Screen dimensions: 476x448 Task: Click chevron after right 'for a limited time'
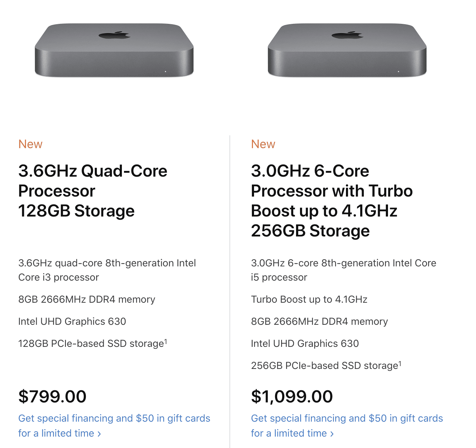[x=332, y=434]
